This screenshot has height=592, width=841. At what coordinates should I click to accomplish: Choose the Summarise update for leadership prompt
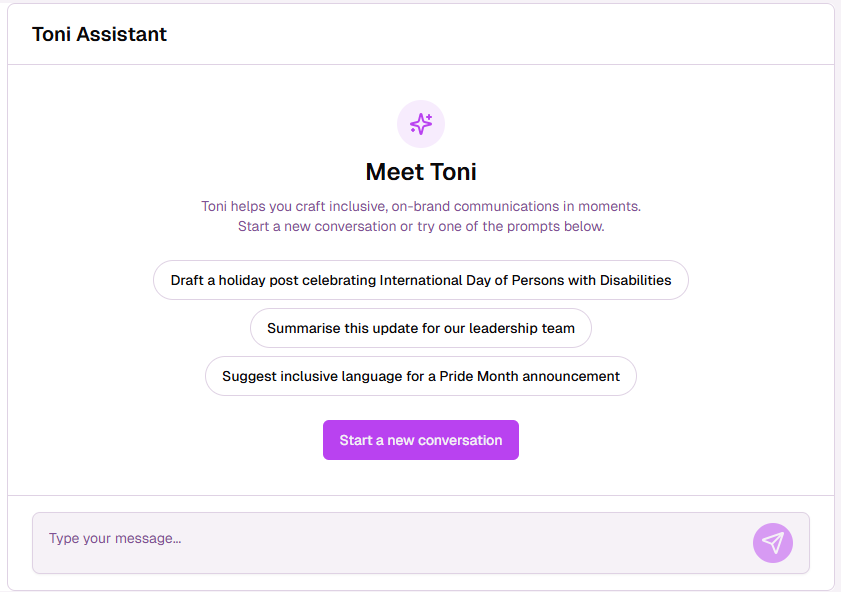pos(421,328)
